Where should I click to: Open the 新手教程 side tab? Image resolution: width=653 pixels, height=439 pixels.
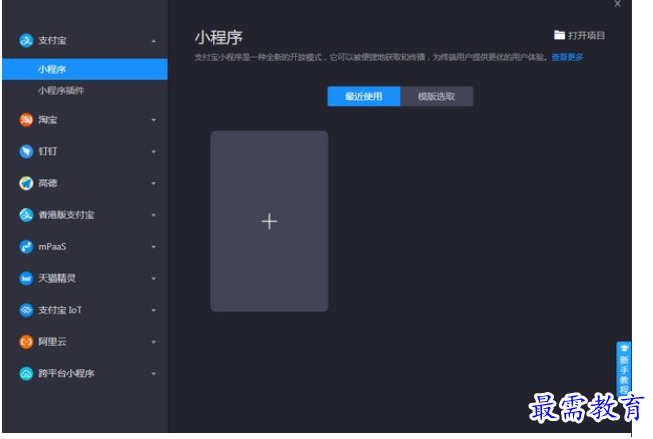(623, 369)
